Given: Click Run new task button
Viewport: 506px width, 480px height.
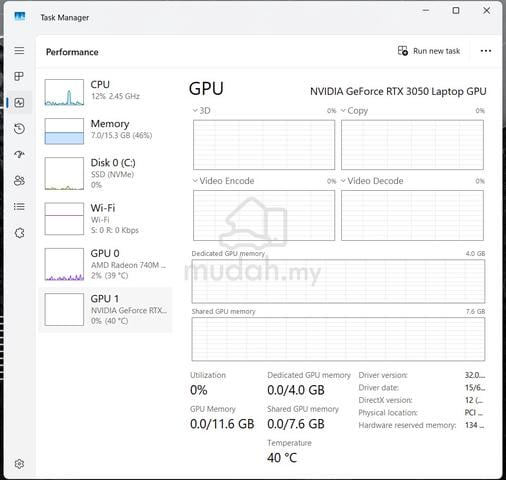Looking at the screenshot, I should tap(429, 51).
